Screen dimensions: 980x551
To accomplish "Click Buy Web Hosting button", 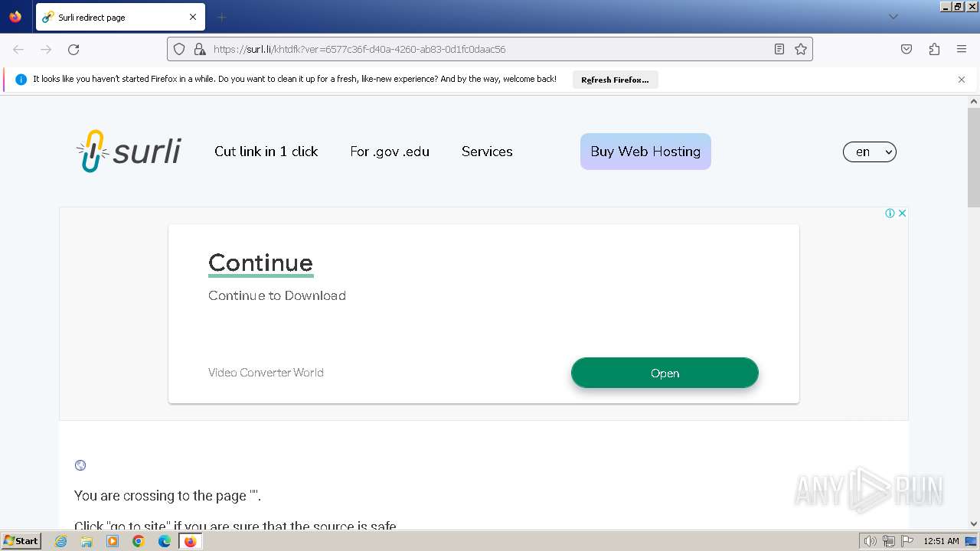I will [x=645, y=152].
